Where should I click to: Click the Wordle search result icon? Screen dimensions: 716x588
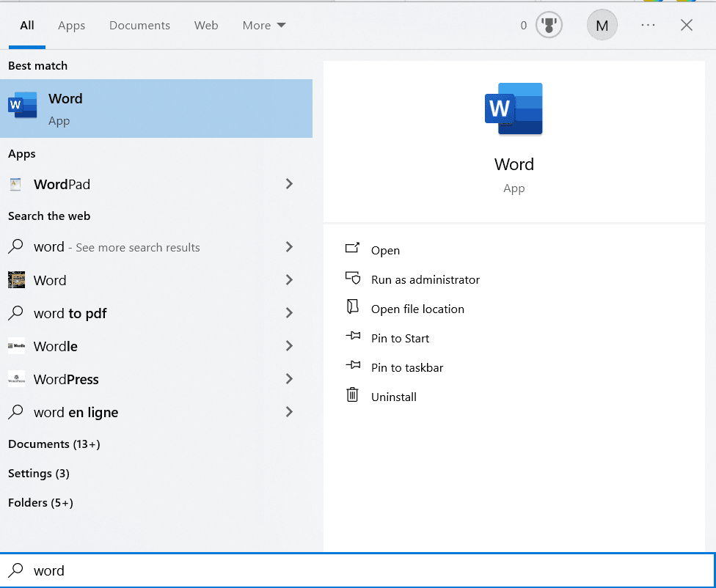pyautogui.click(x=16, y=346)
